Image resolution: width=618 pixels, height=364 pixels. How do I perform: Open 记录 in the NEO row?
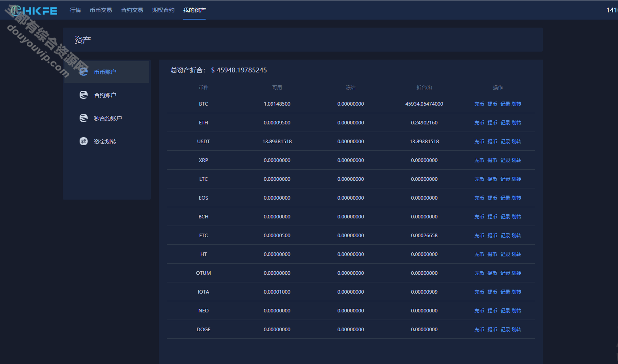pos(505,311)
